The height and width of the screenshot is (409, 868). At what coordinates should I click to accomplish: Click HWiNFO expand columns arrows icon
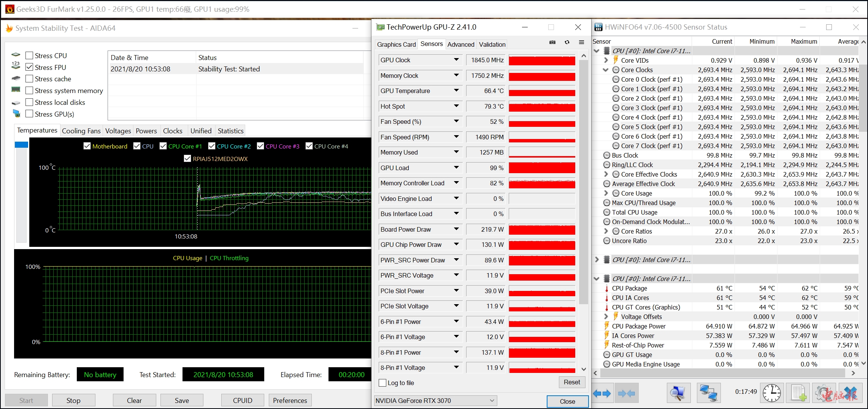tap(602, 393)
